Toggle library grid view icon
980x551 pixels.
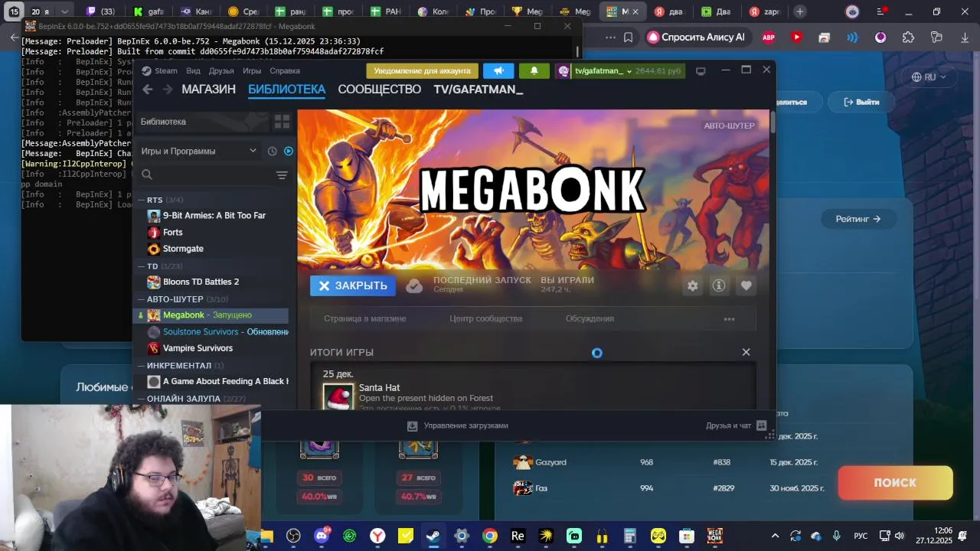282,122
